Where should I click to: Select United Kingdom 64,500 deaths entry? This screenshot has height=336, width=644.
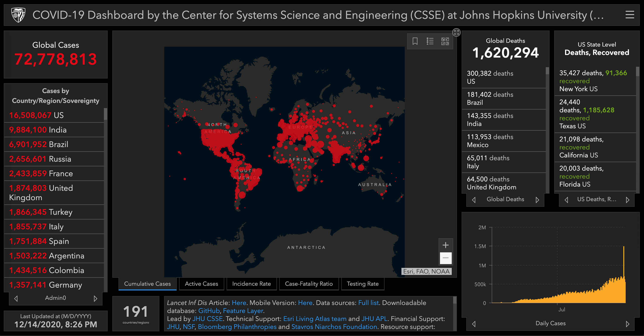click(x=504, y=183)
